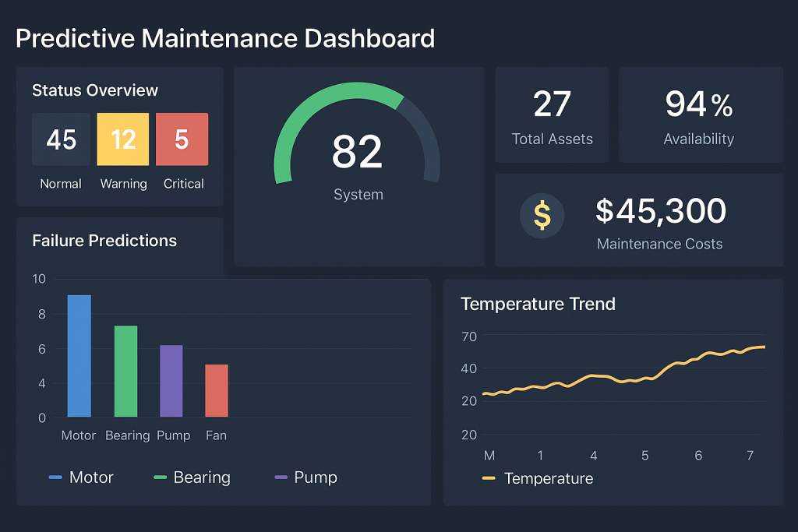Toggle the Pump legend entry

click(x=307, y=477)
